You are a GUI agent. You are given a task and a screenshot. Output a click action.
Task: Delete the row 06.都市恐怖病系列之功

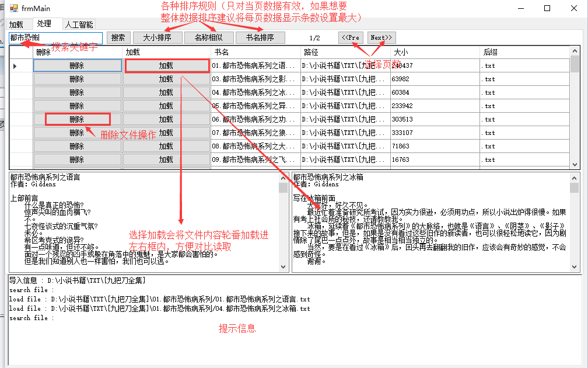tap(77, 119)
